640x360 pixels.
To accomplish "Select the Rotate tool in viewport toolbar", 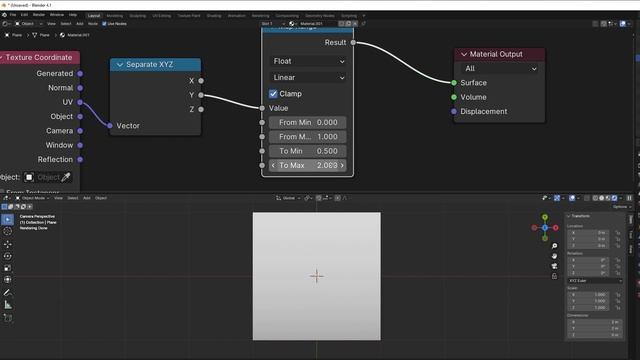I will pos(7,256).
